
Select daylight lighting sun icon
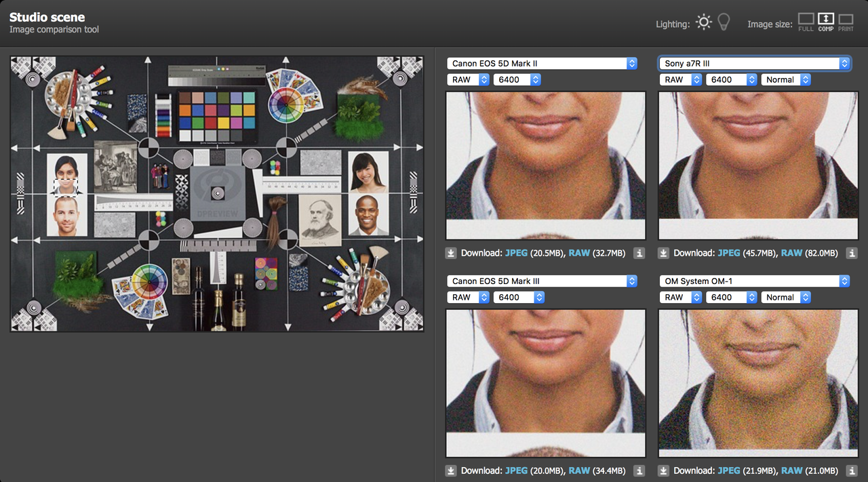tap(704, 22)
